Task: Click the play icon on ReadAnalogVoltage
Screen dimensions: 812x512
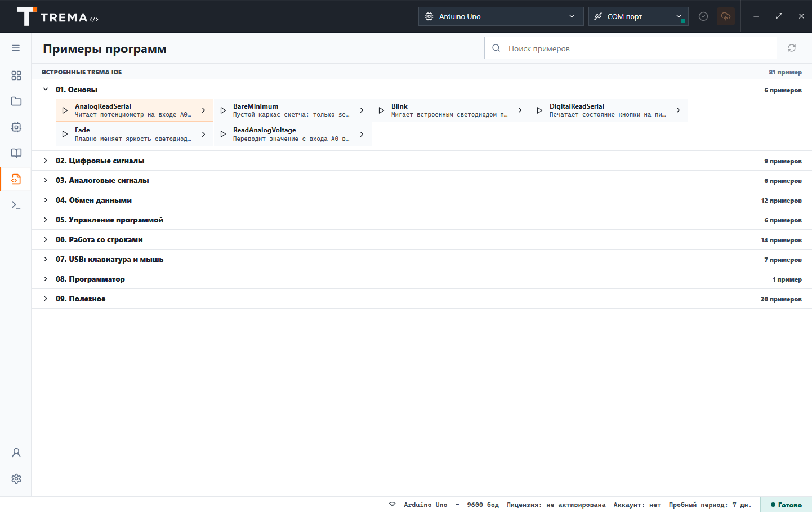Action: tap(223, 134)
